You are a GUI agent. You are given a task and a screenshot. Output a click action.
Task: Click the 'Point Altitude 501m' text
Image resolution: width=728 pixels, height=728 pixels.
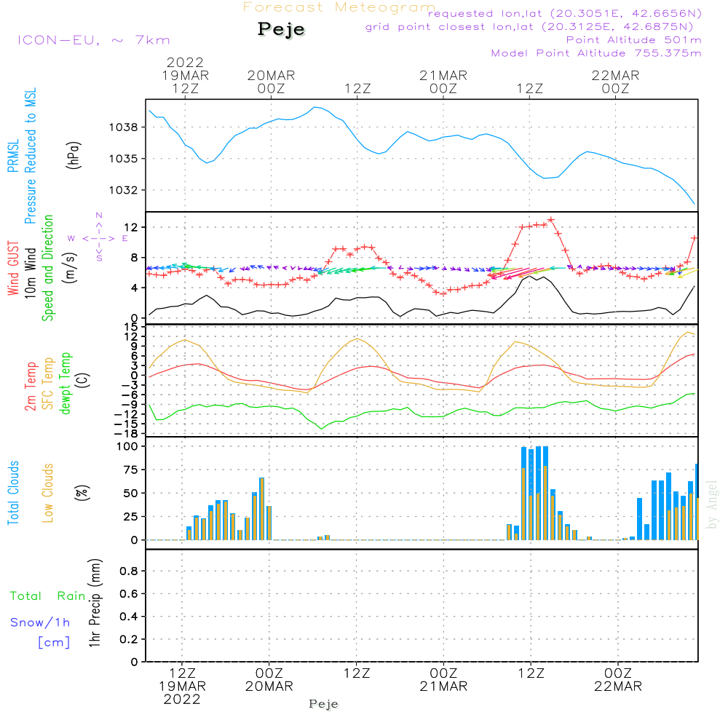click(634, 40)
